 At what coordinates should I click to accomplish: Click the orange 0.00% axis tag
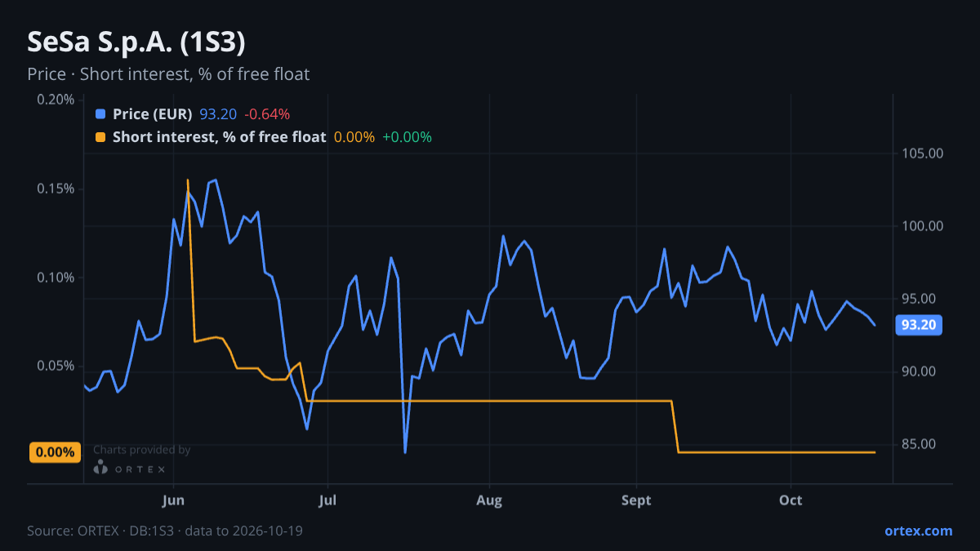56,452
